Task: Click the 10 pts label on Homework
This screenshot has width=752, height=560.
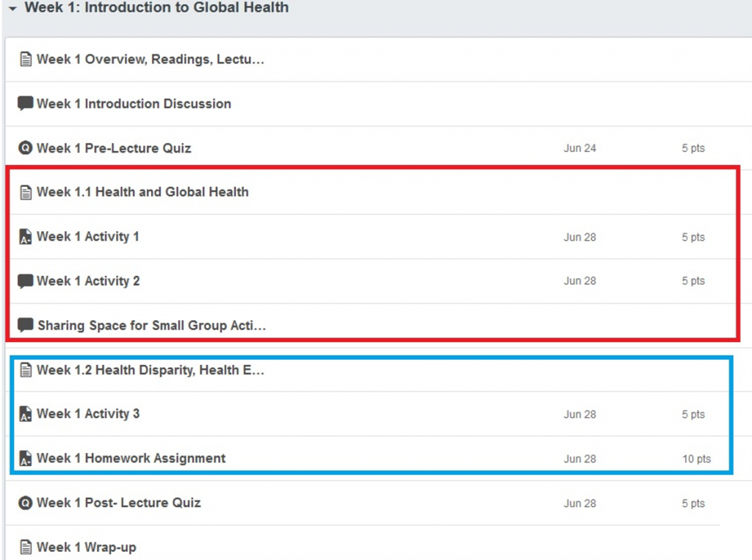Action: pos(696,459)
